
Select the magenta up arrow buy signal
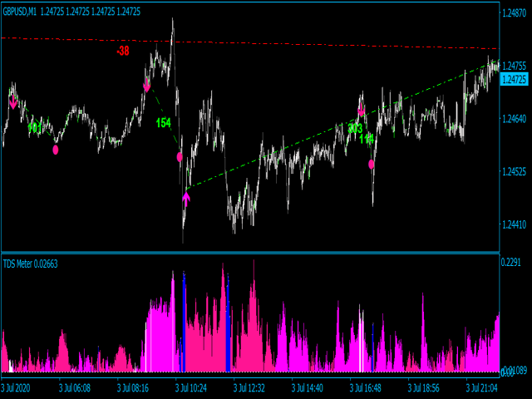(x=186, y=199)
